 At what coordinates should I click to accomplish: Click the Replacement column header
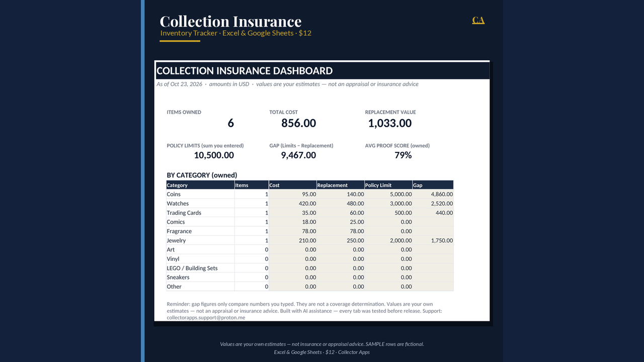click(341, 185)
